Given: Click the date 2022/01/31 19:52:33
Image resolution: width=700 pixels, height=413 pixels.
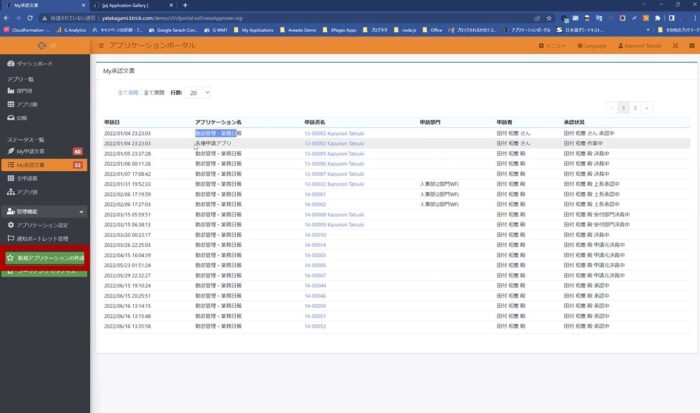Looking at the screenshot, I should [x=127, y=184].
